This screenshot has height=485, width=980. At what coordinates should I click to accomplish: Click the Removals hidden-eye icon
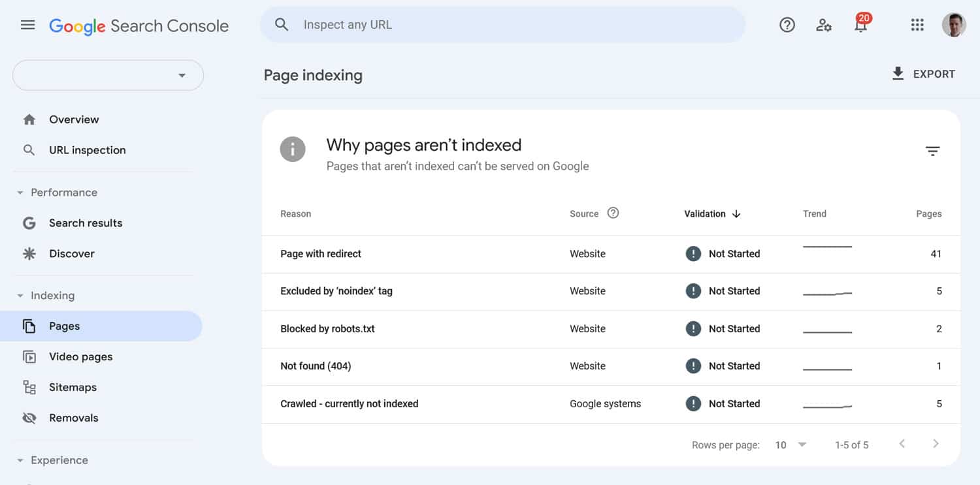(x=29, y=417)
